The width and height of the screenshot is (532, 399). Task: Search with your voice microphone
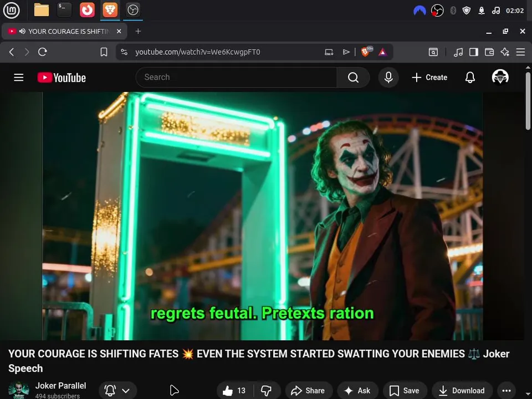388,78
